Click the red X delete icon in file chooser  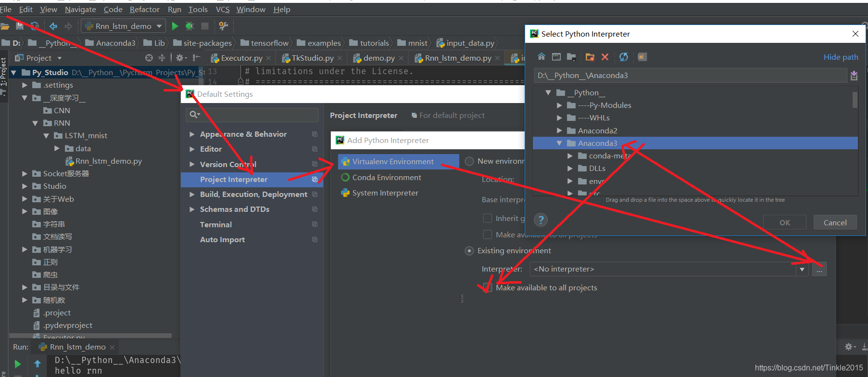pos(605,57)
